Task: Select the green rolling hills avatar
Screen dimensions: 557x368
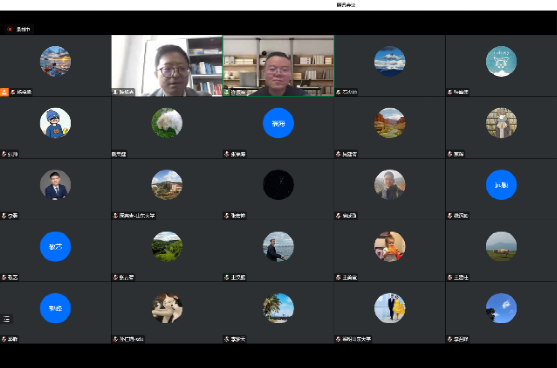Action: click(167, 247)
